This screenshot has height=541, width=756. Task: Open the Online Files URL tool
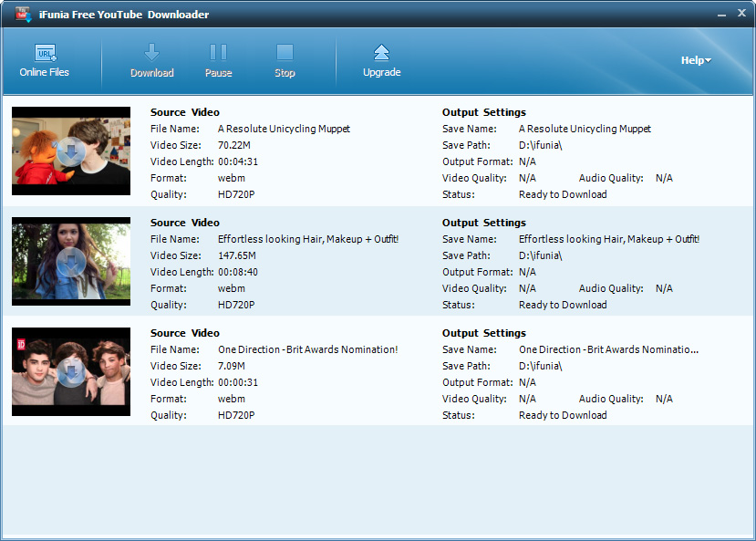click(x=45, y=61)
